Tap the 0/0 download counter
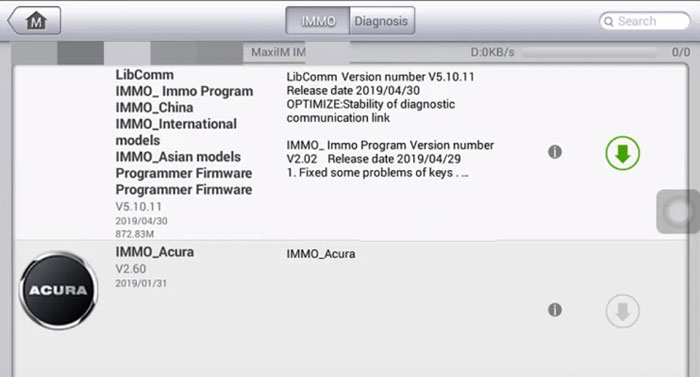This screenshot has width=700, height=377. point(681,52)
